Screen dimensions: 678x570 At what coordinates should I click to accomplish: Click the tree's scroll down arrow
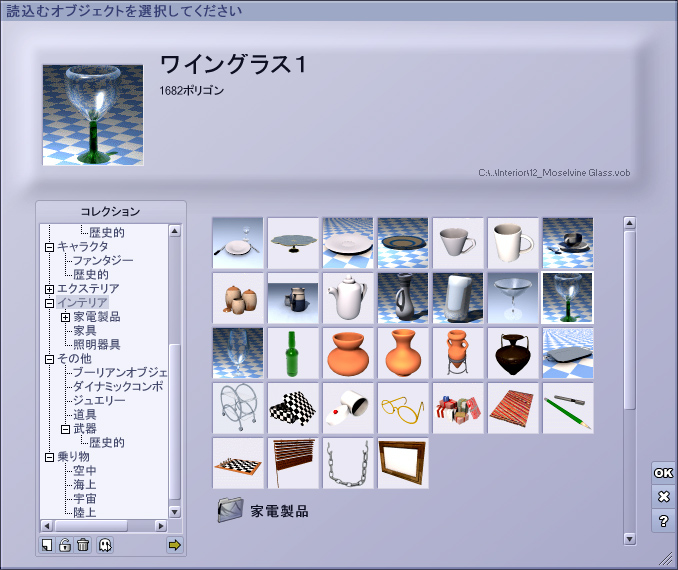point(175,512)
